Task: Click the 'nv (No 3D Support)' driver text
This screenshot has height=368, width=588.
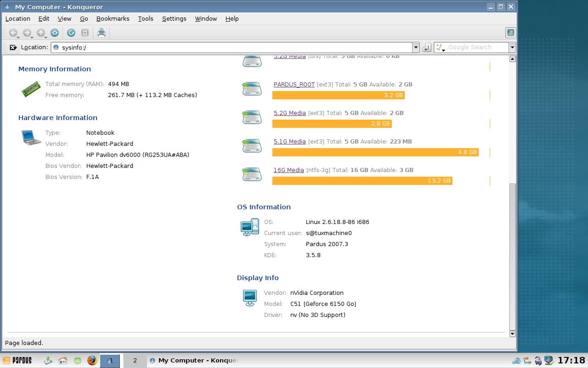Action: [318, 315]
